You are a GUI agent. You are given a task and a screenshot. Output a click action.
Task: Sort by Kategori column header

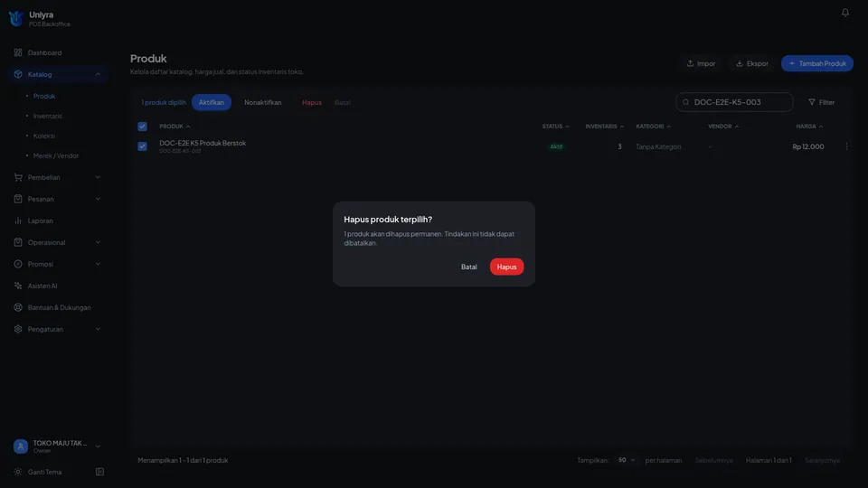point(653,127)
